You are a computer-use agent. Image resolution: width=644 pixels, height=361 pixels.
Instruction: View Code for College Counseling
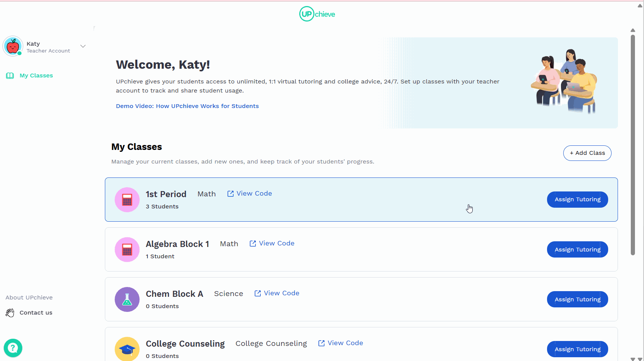[x=345, y=343]
